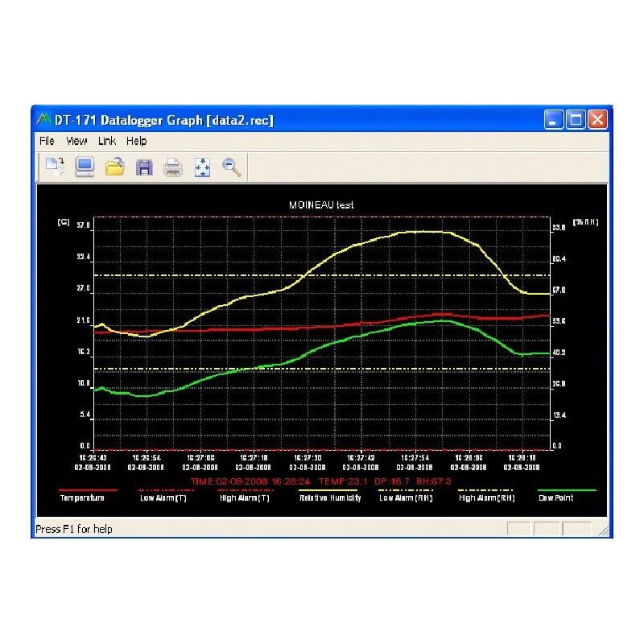The height and width of the screenshot is (644, 644).
Task: Click the High Alarm (RH) legend entry
Action: click(486, 497)
